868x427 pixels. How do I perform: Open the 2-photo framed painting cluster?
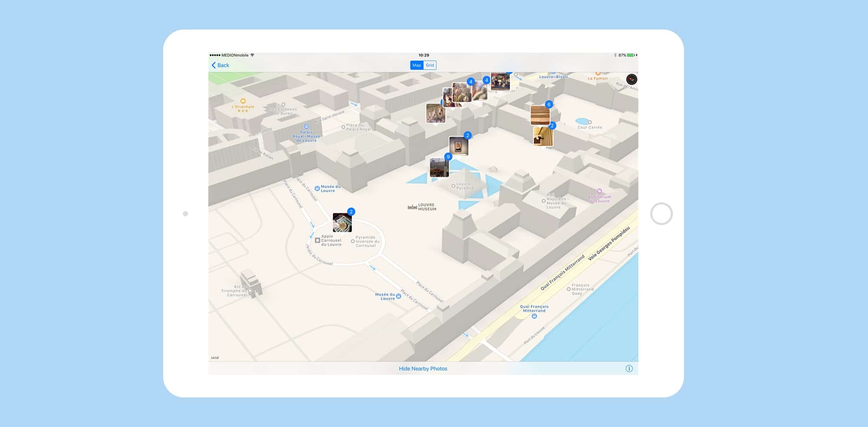pyautogui.click(x=458, y=146)
